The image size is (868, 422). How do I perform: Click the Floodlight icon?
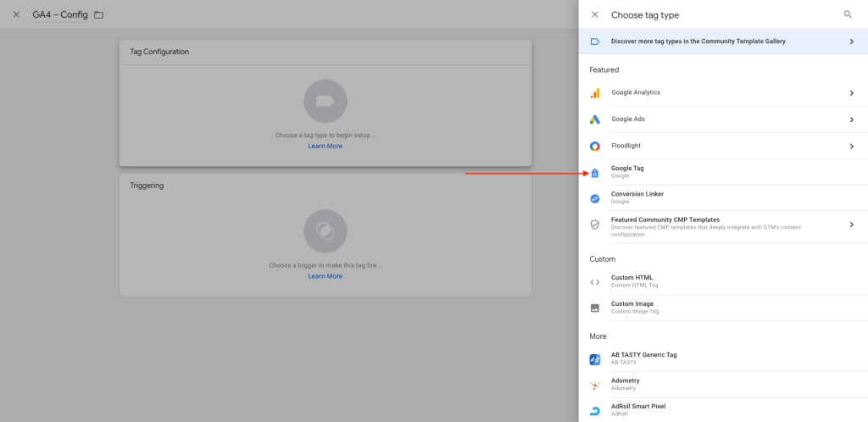[x=595, y=147]
